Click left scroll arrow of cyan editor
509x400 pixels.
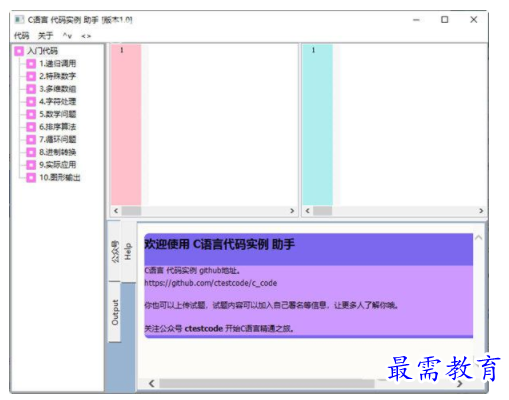(308, 211)
